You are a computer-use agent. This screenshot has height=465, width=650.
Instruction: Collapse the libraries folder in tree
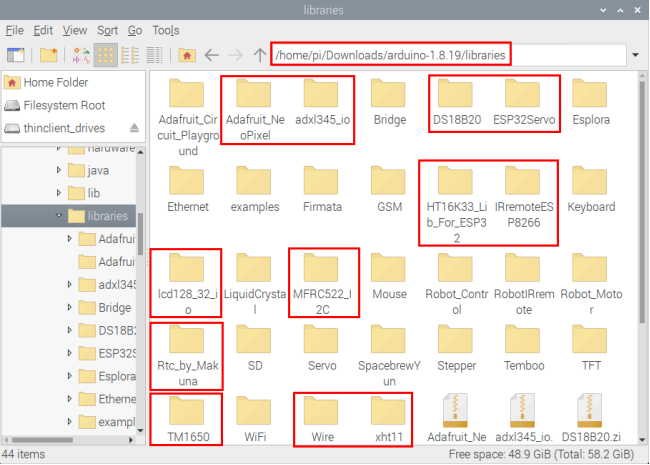click(x=58, y=216)
